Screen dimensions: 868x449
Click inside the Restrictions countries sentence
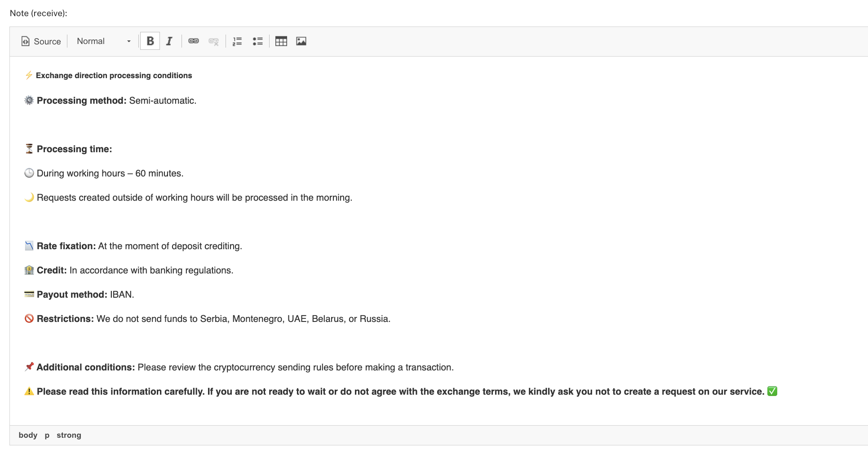(x=243, y=319)
